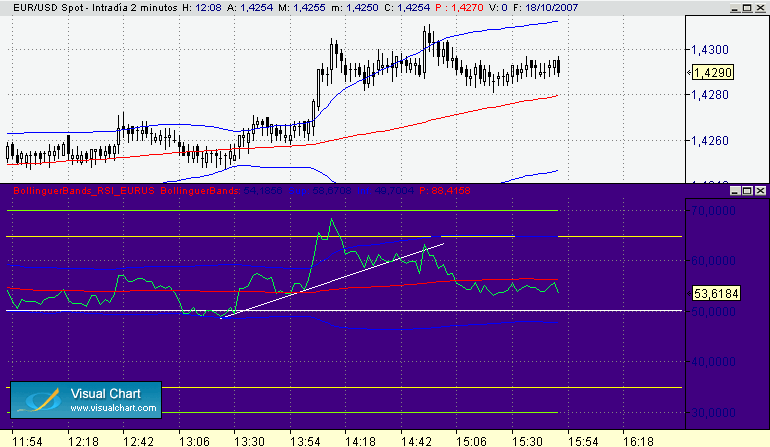Viewport: 770px width, 447px height.
Task: Maximize the EUR/USD price chart pane
Action: (x=747, y=8)
